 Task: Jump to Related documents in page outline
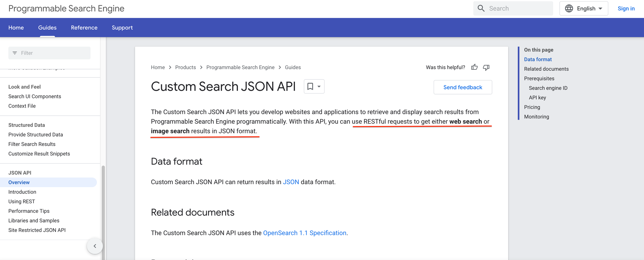[546, 69]
